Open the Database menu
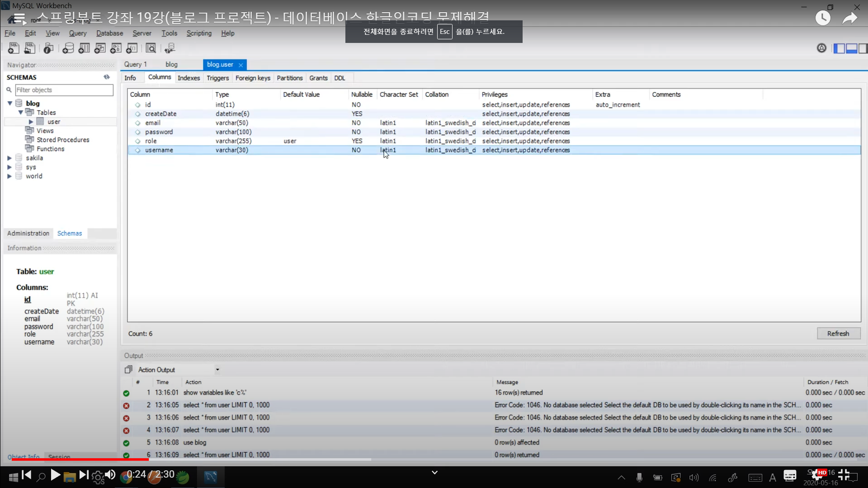Screen dimensions: 868x488 coord(109,33)
